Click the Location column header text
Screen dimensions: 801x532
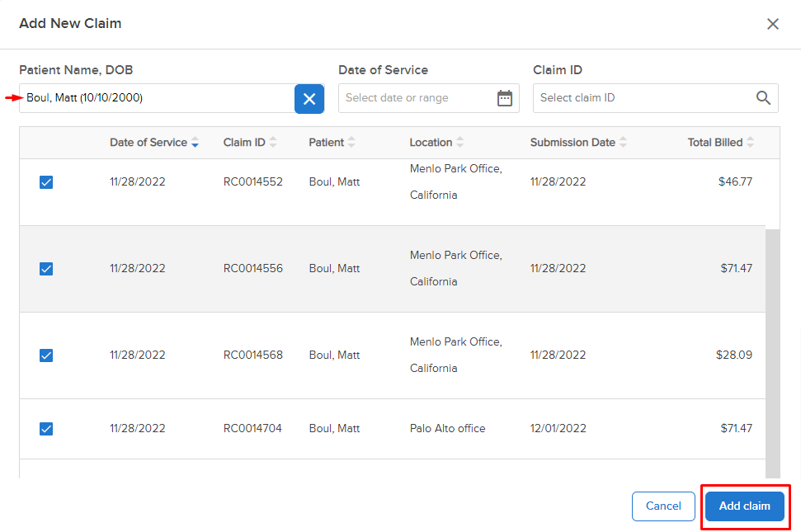click(431, 143)
